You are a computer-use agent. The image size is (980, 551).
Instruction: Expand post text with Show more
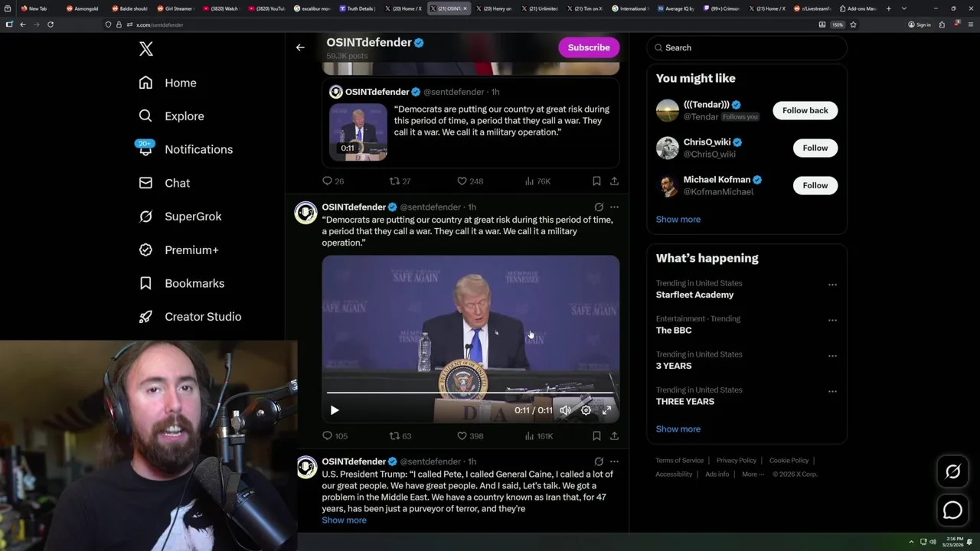click(x=344, y=520)
